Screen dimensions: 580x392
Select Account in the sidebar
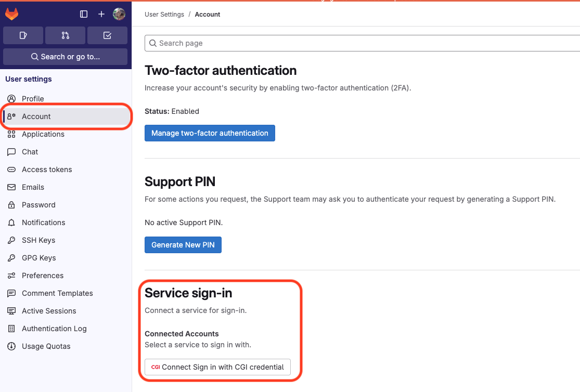[x=36, y=116]
